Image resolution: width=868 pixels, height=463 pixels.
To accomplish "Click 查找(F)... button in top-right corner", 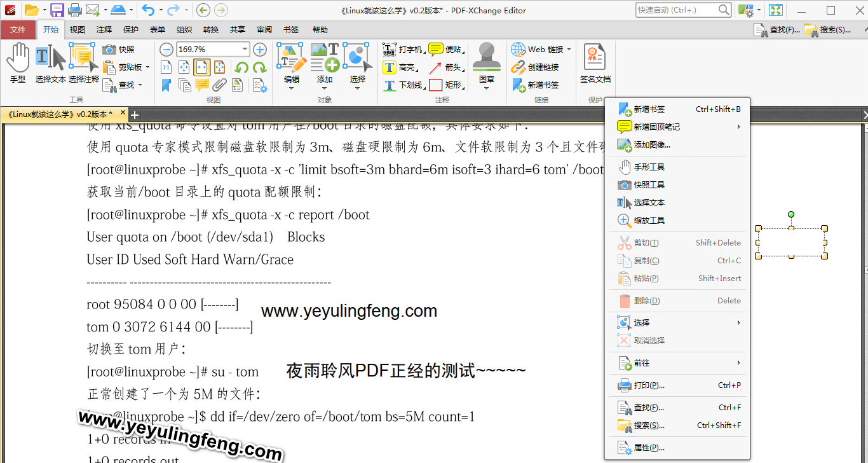I will [x=776, y=30].
